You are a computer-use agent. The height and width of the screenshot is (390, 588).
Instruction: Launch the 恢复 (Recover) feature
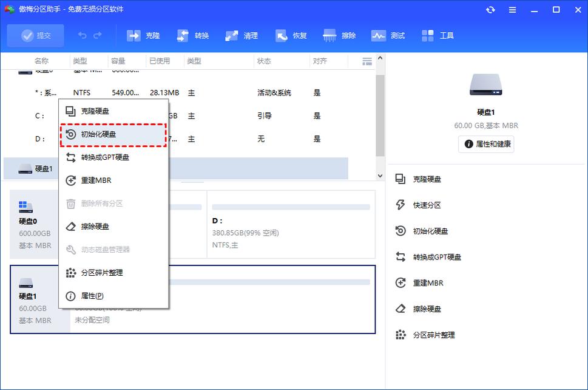point(291,35)
